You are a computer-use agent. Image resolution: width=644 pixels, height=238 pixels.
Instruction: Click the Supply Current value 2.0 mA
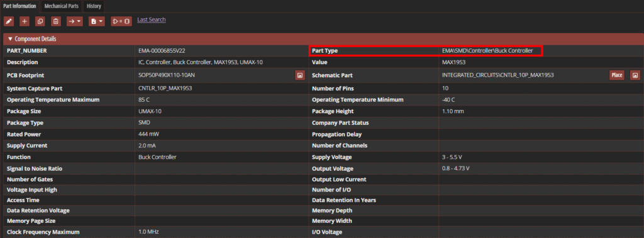click(x=147, y=146)
